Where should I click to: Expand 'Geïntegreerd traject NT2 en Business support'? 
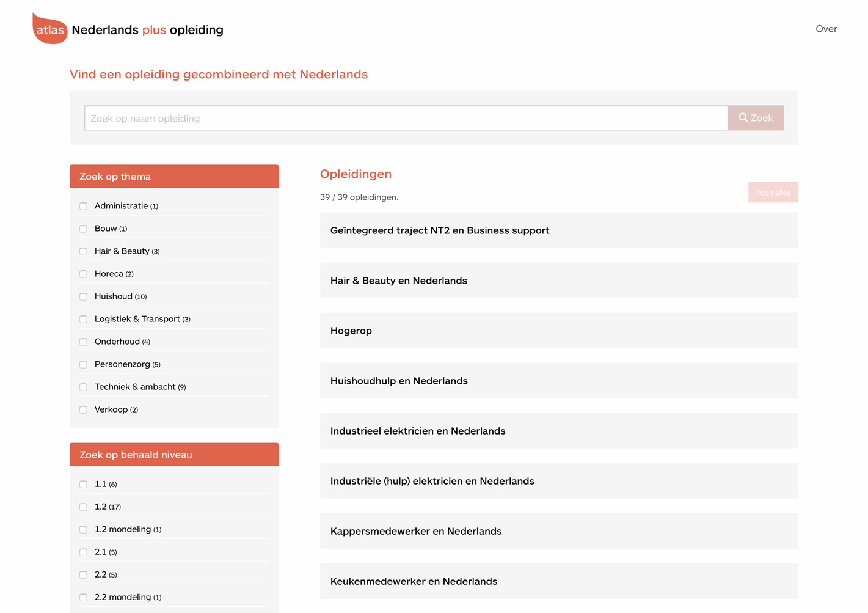pyautogui.click(x=559, y=230)
